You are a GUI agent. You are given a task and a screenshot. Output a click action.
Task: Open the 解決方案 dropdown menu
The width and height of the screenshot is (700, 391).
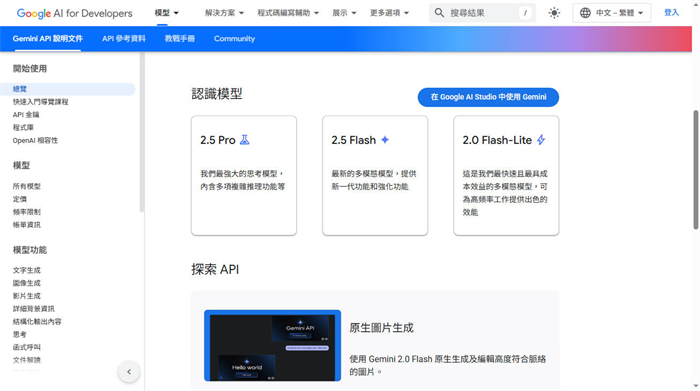[x=224, y=13]
